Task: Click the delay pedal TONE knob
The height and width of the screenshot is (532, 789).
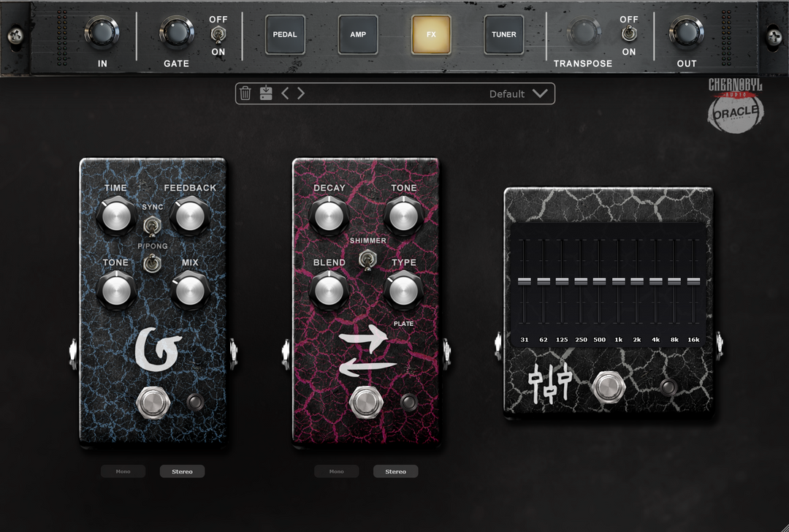Action: pos(116,290)
